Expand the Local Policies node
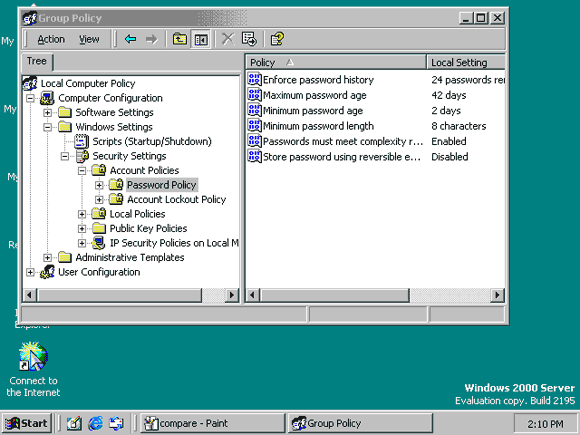Image resolution: width=580 pixels, height=435 pixels. coord(82,214)
